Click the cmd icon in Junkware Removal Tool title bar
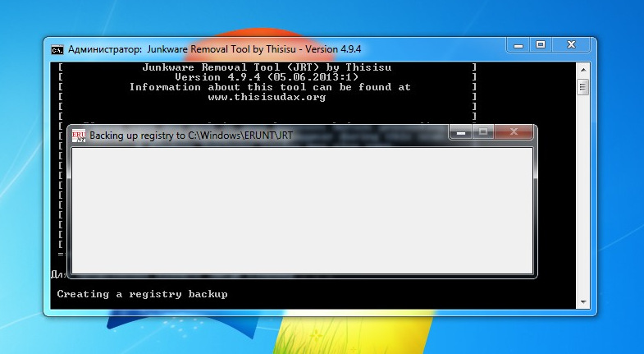 57,50
